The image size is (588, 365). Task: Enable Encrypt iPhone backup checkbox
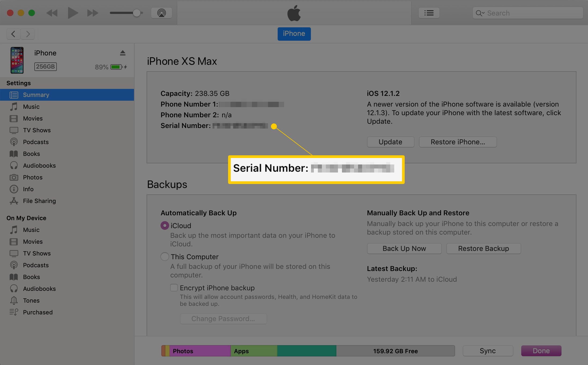(x=174, y=288)
